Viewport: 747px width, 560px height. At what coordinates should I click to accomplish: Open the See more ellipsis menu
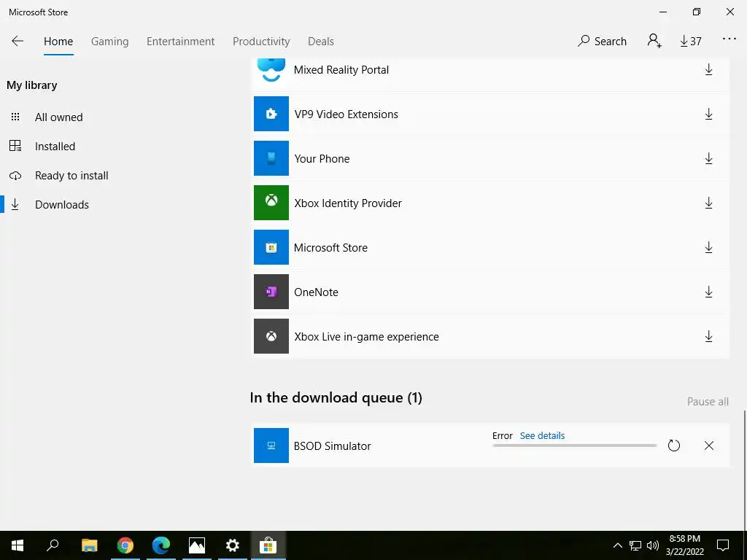click(x=729, y=39)
